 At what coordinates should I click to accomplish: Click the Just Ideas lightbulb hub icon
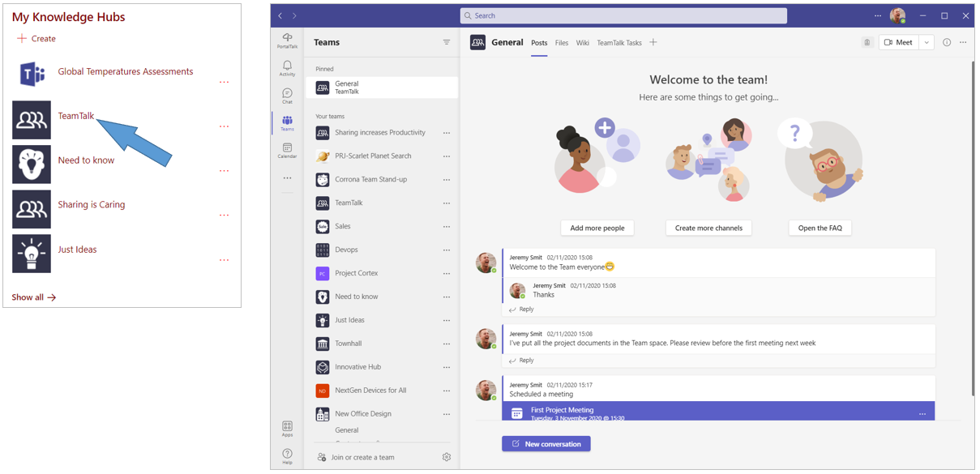[32, 254]
